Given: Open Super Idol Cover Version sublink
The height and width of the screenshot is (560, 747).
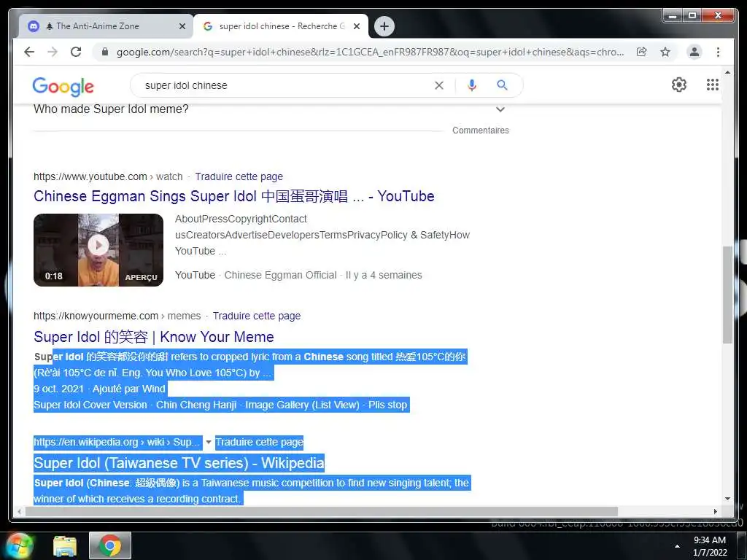Looking at the screenshot, I should 90,405.
